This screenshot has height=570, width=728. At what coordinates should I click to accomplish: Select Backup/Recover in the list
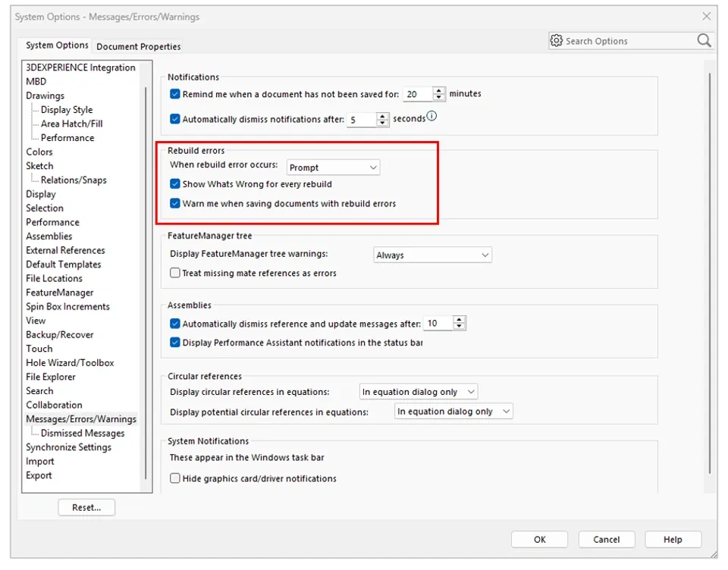(60, 335)
